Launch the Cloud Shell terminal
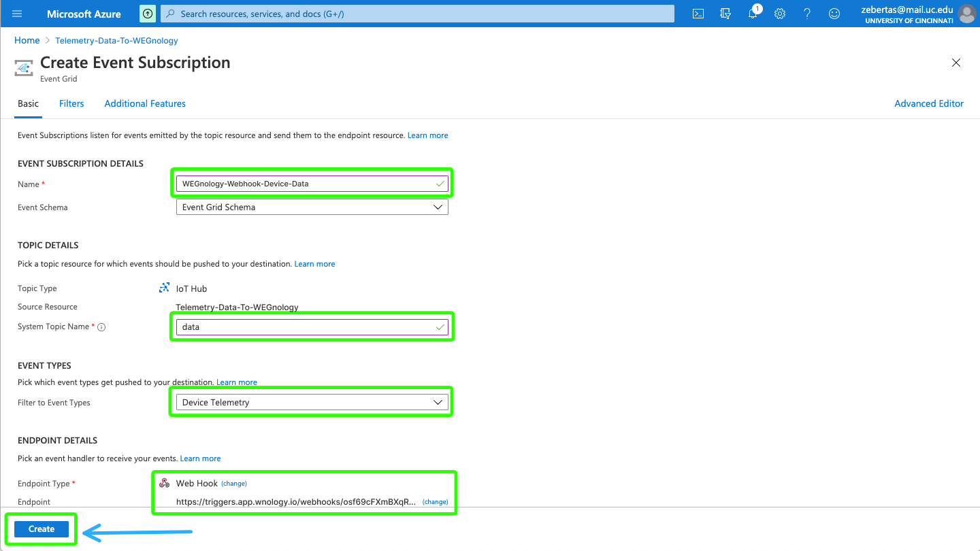This screenshot has width=980, height=551. click(x=698, y=14)
